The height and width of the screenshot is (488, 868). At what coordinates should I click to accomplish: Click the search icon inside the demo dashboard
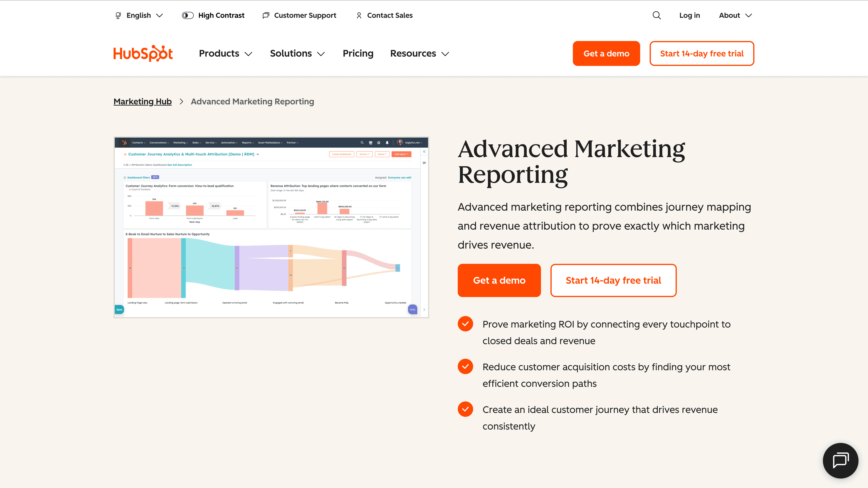pyautogui.click(x=362, y=143)
